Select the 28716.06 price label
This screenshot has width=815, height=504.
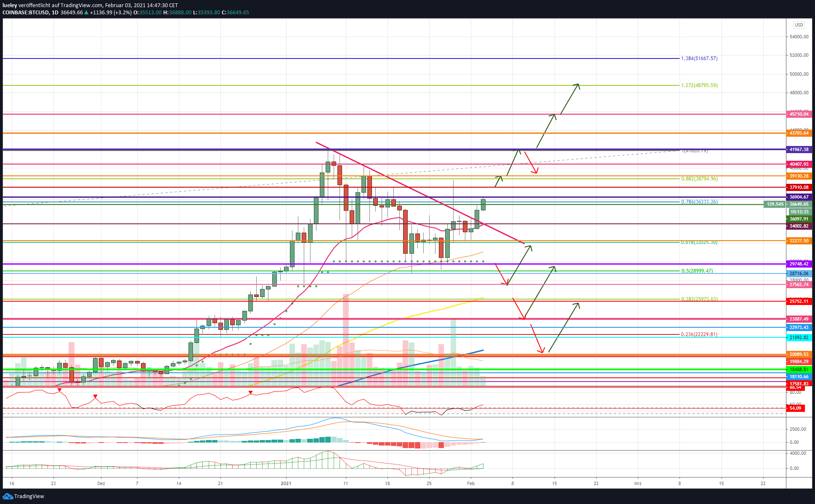coord(799,273)
